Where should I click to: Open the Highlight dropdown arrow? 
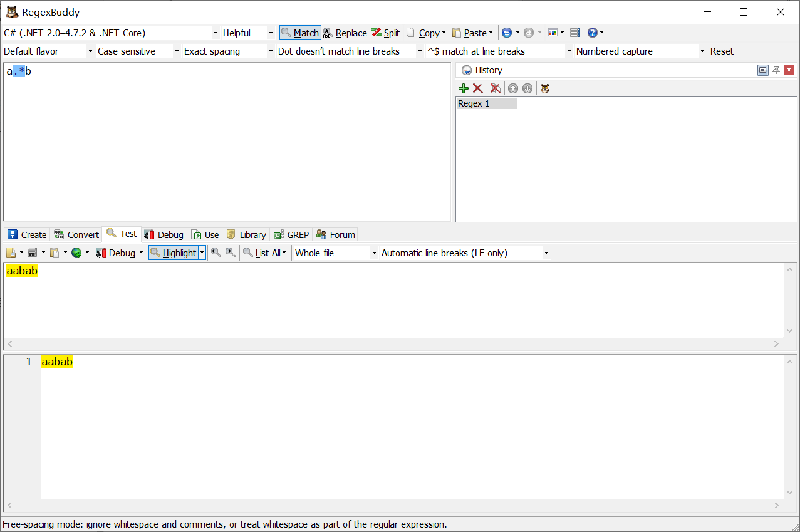tap(202, 253)
